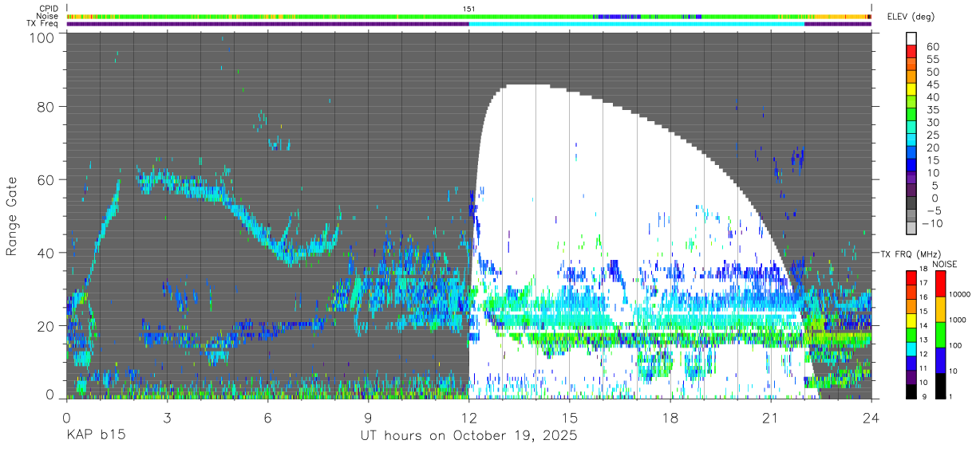Click the 12 tick label on time axis

point(469,418)
